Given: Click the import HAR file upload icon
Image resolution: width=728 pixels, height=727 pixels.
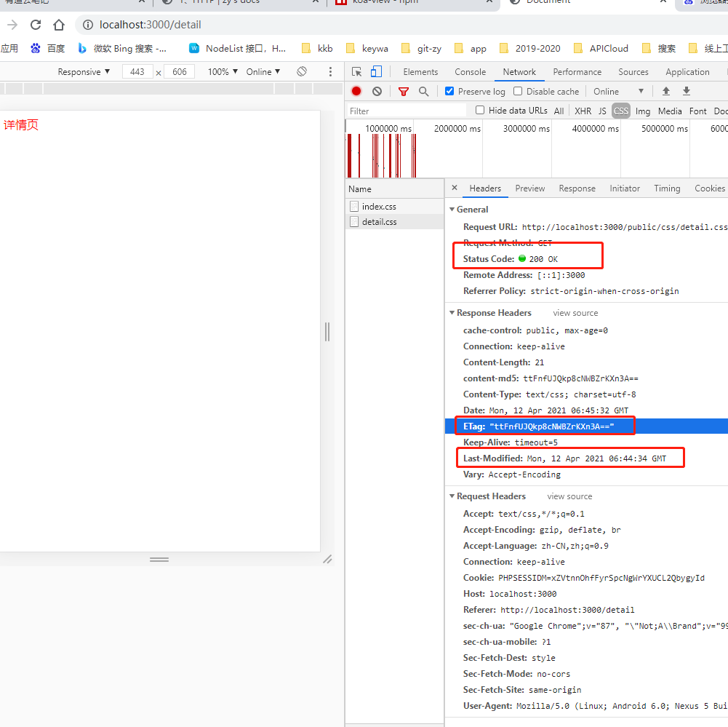Looking at the screenshot, I should click(665, 91).
